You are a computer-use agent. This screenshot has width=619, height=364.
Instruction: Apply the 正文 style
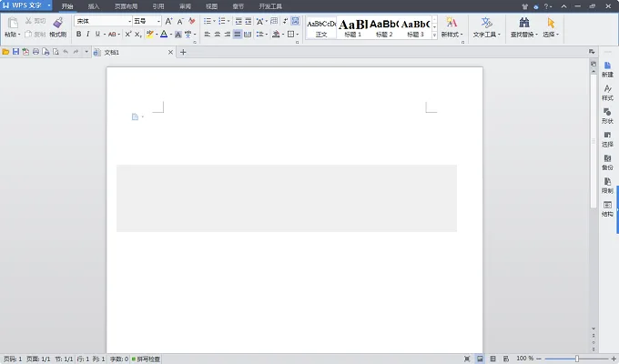pos(321,27)
